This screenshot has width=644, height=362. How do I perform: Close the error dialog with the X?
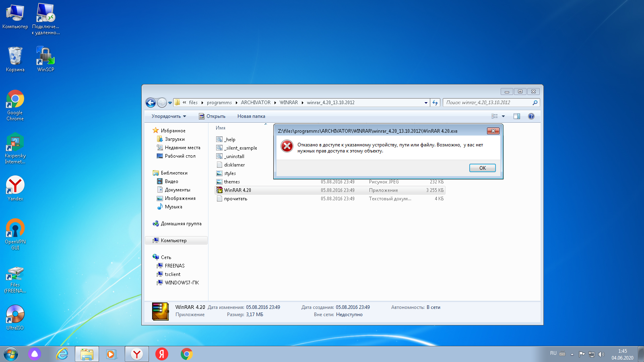(x=493, y=131)
